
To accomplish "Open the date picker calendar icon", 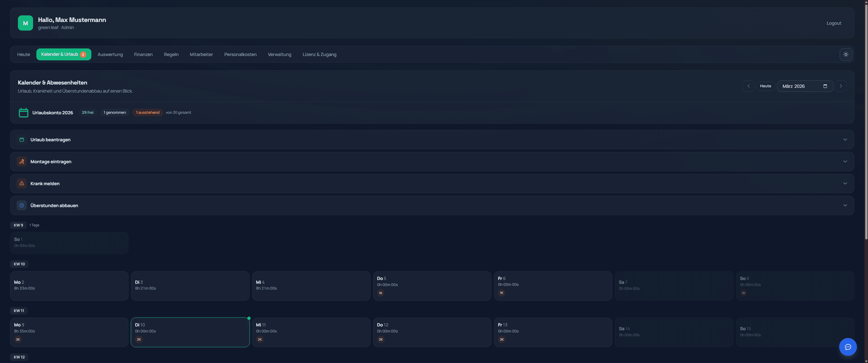I will click(x=825, y=86).
